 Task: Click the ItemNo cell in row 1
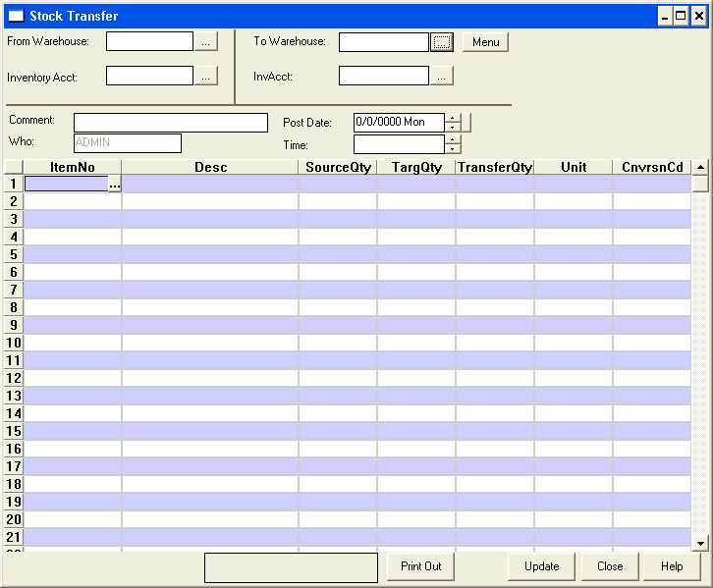click(x=67, y=184)
